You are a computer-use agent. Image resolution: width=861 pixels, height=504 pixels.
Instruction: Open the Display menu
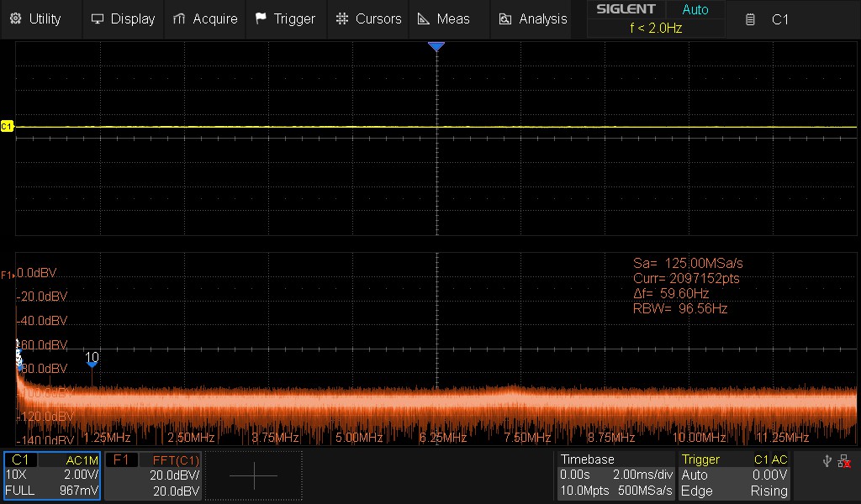point(123,19)
